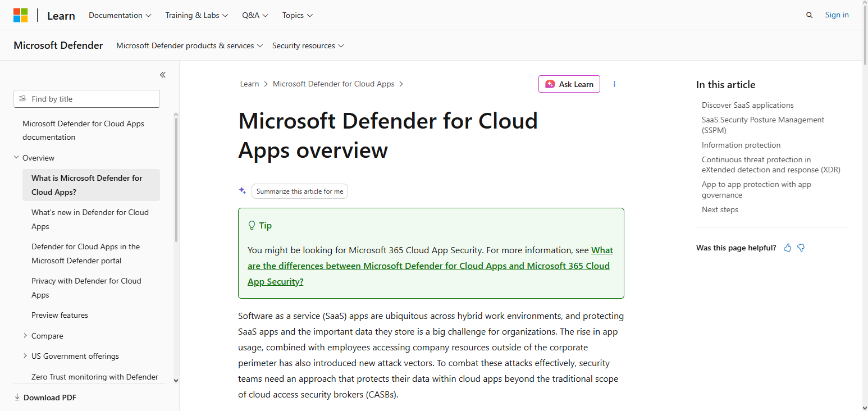The height and width of the screenshot is (411, 868).
Task: Expand Microsoft Defender products & services menu
Action: pos(190,45)
